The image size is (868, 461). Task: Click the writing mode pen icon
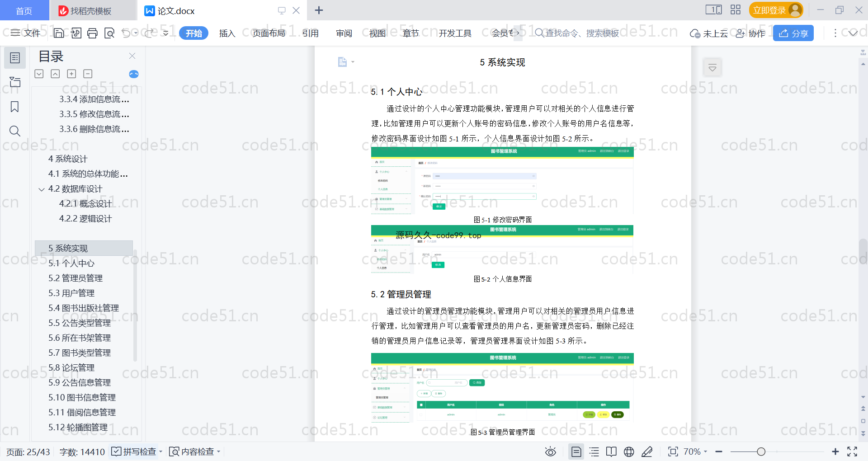point(647,452)
